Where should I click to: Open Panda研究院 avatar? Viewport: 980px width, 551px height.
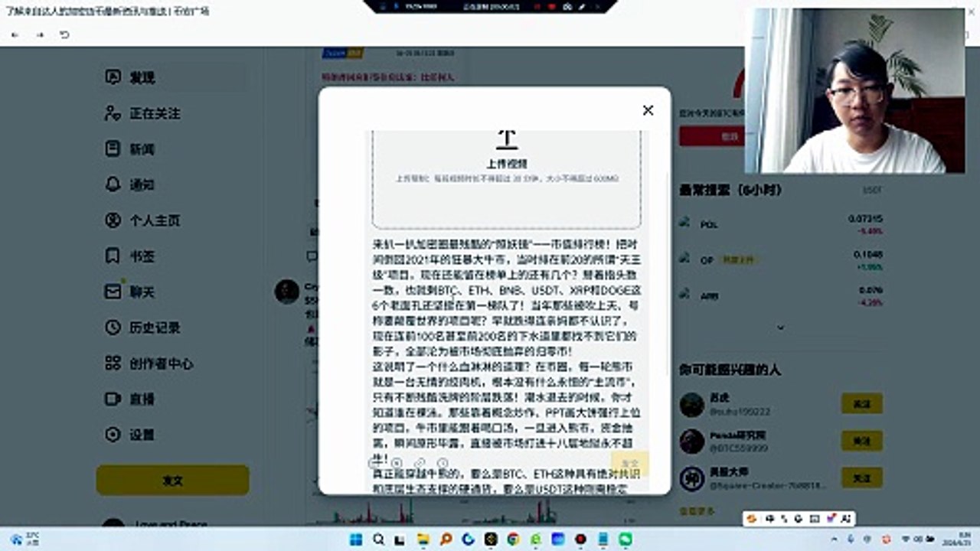coord(692,442)
